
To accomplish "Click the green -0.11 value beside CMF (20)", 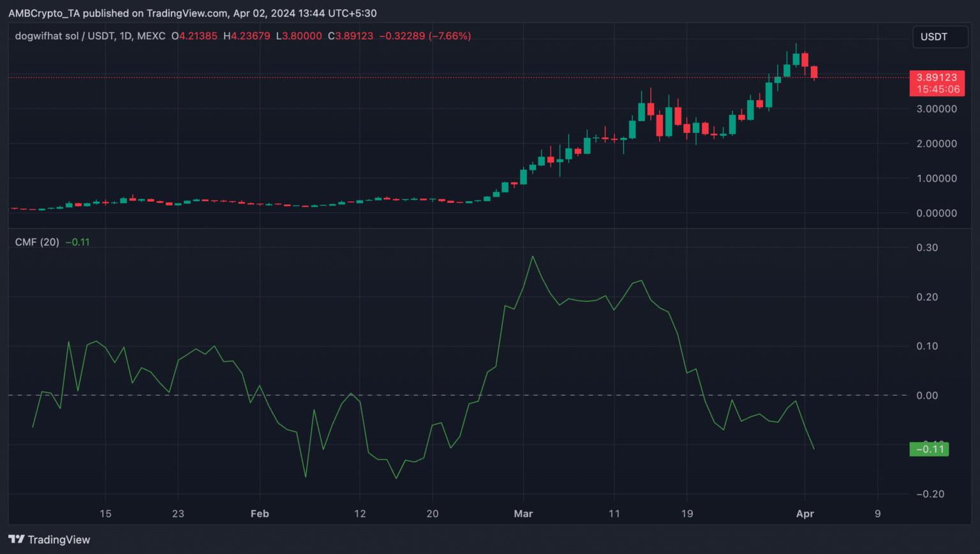I will [78, 242].
